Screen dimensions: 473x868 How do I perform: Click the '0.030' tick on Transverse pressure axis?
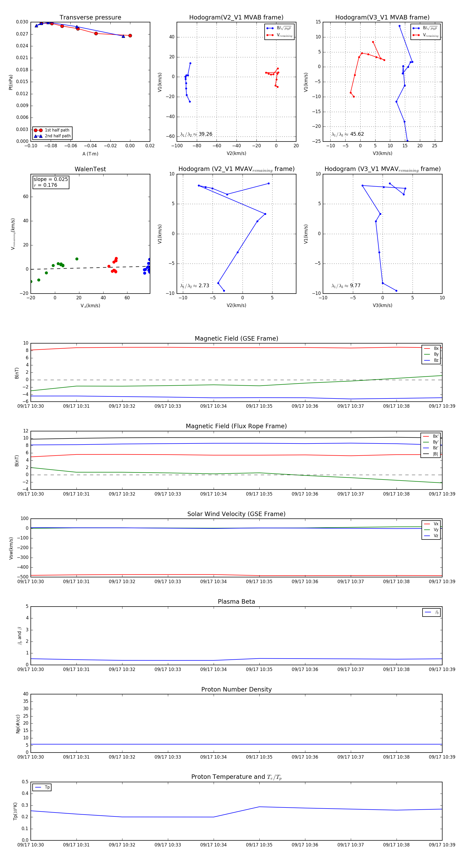(x=22, y=22)
